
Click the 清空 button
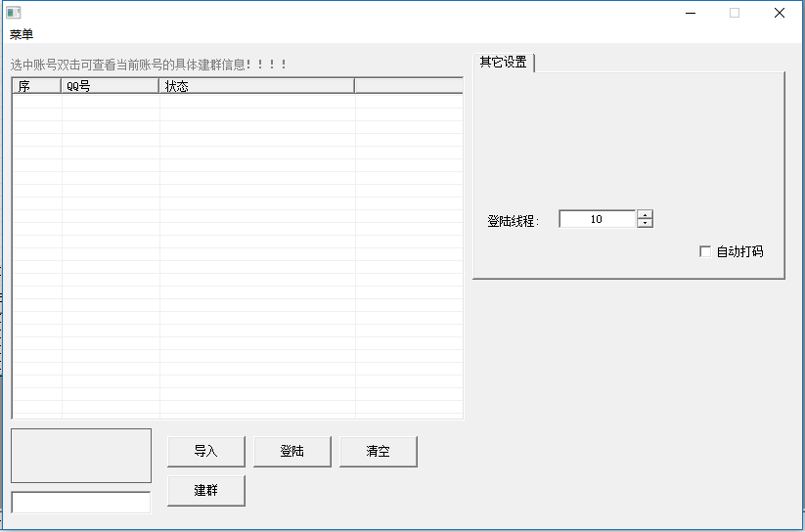point(379,452)
